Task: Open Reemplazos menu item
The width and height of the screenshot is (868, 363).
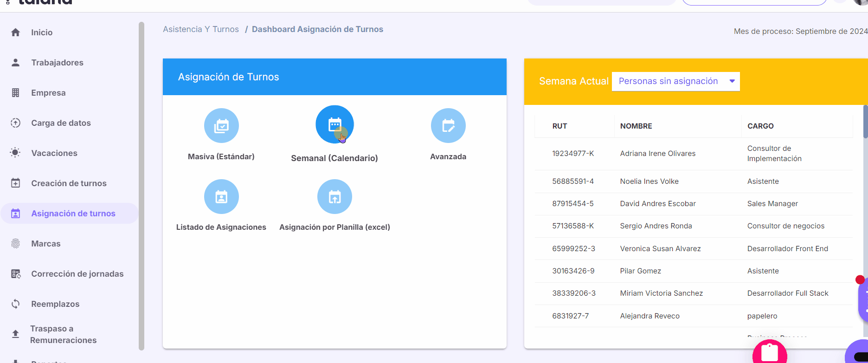Action: [55, 304]
